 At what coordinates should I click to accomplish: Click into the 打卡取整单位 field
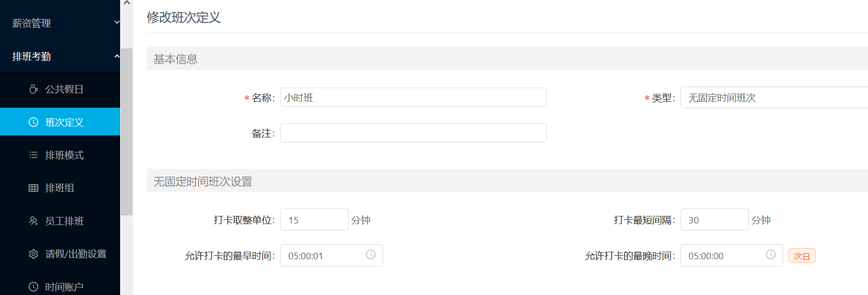click(314, 219)
